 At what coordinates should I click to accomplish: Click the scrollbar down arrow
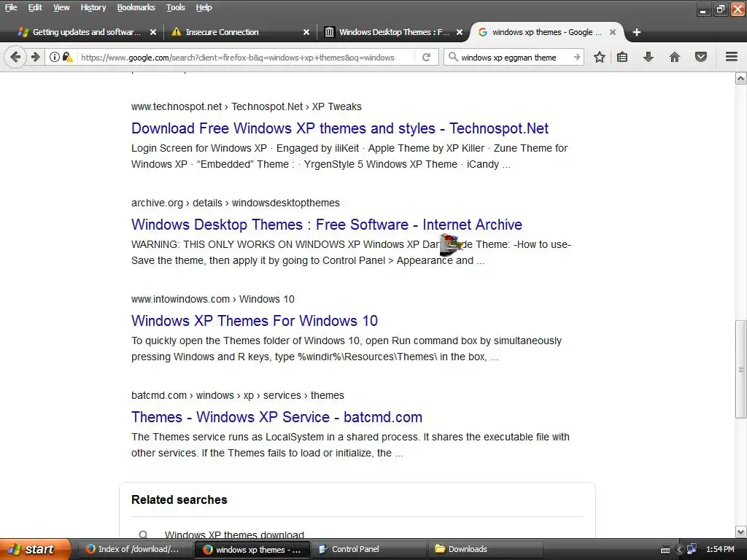(x=741, y=532)
